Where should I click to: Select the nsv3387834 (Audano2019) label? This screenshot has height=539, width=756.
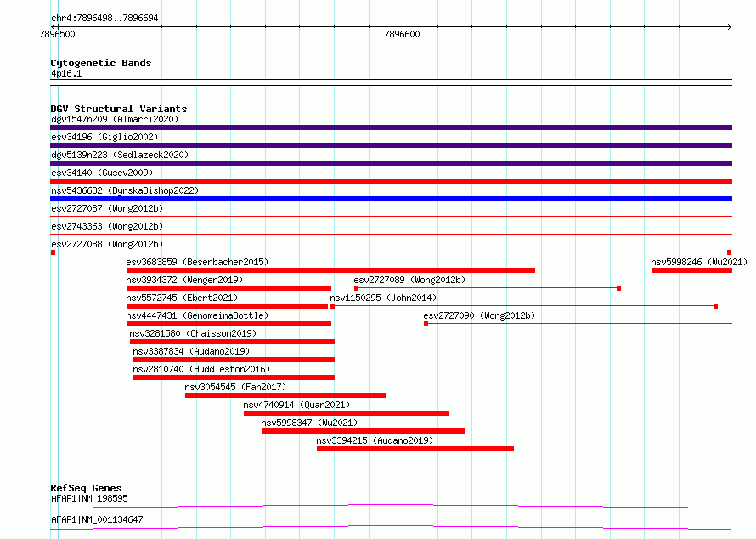click(191, 351)
